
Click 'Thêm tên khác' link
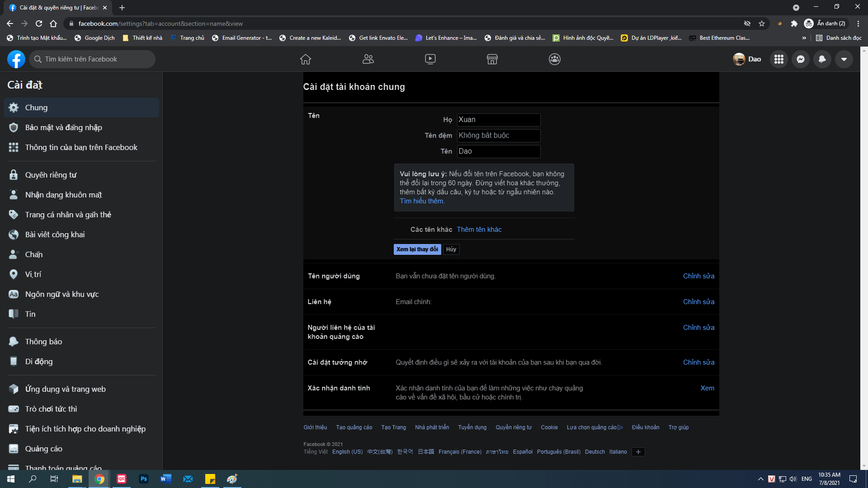click(x=479, y=230)
